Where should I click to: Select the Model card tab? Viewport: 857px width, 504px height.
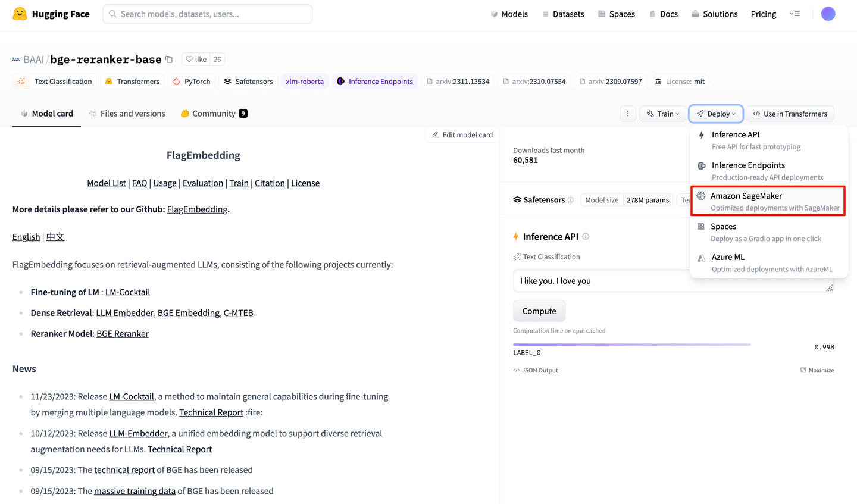point(46,114)
